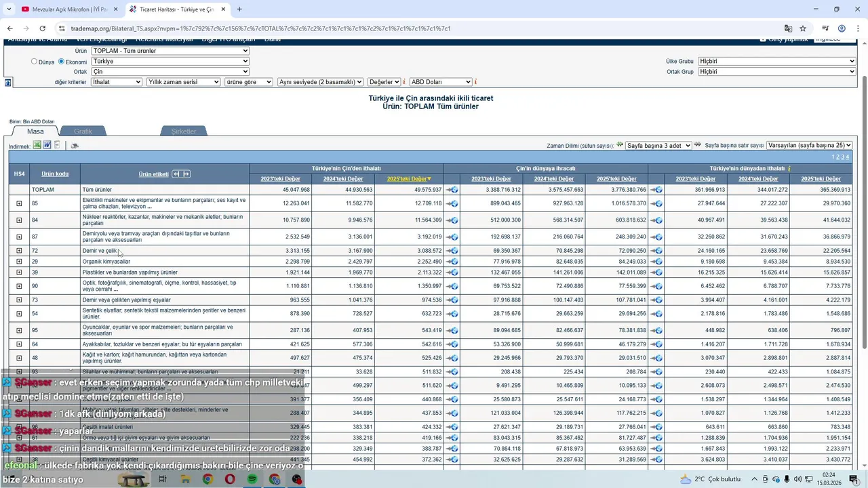Open the Türkiye economy dropdown
Image resolution: width=868 pixels, height=488 pixels.
(170, 61)
